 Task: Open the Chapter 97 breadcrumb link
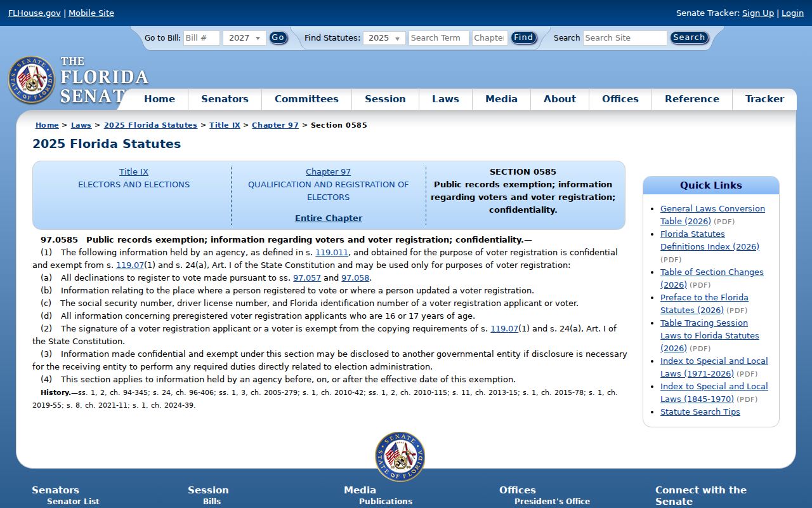[275, 125]
